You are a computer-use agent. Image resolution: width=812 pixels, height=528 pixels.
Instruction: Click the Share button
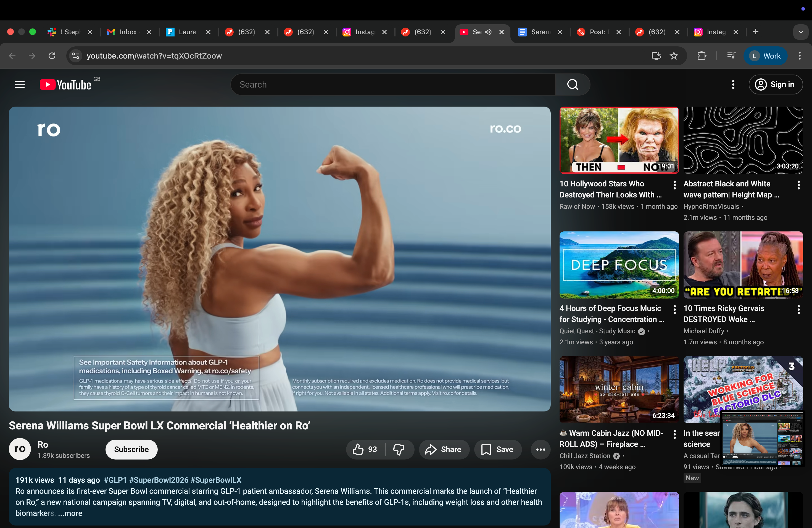click(444, 450)
